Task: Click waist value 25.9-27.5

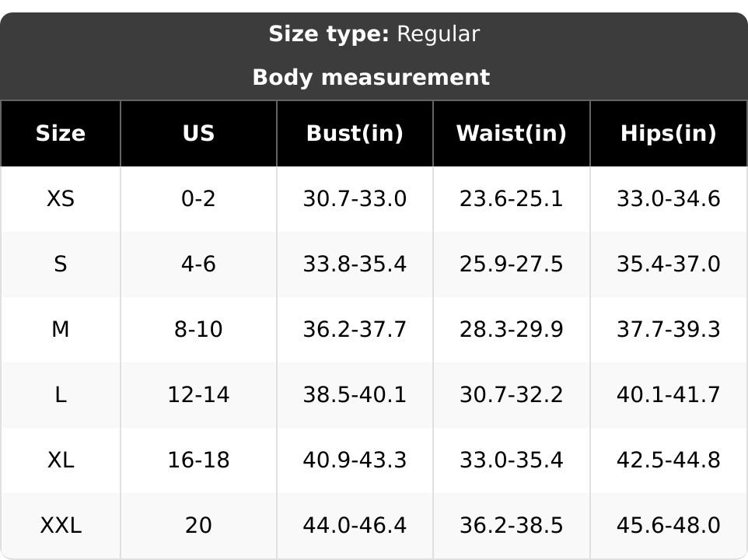Action: pos(511,264)
